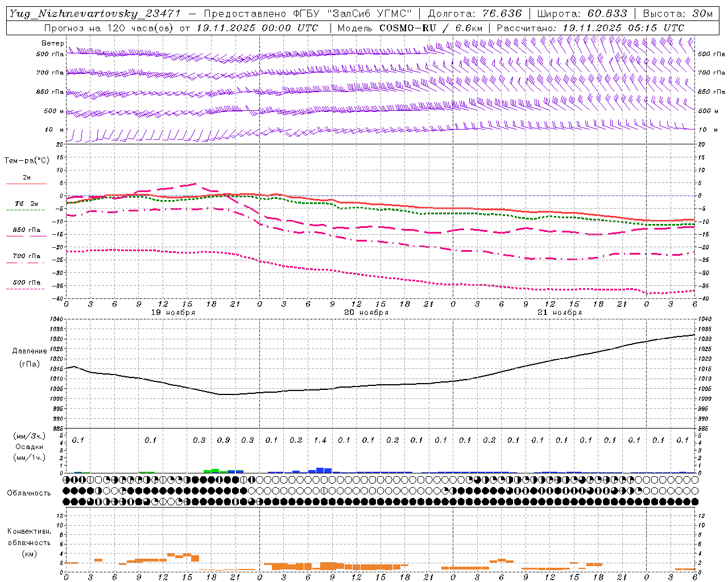Image resolution: width=728 pixels, height=582 pixels.
Task: Click the 'Широта: 60.833' header value
Action: tap(582, 14)
